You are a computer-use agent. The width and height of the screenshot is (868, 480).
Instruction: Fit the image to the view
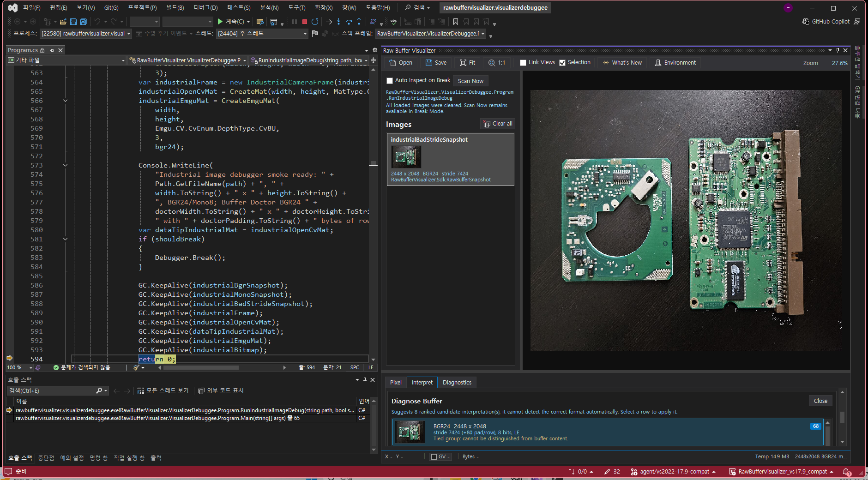point(467,63)
